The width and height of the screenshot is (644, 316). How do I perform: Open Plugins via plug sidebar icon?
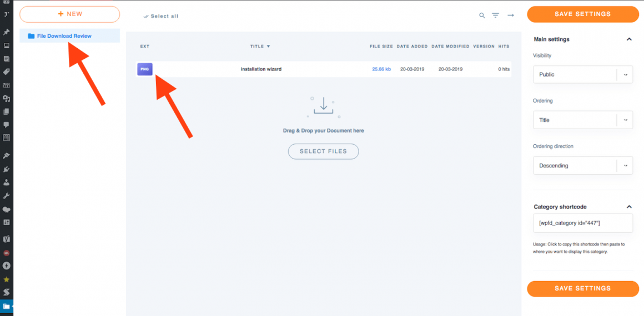click(x=6, y=169)
